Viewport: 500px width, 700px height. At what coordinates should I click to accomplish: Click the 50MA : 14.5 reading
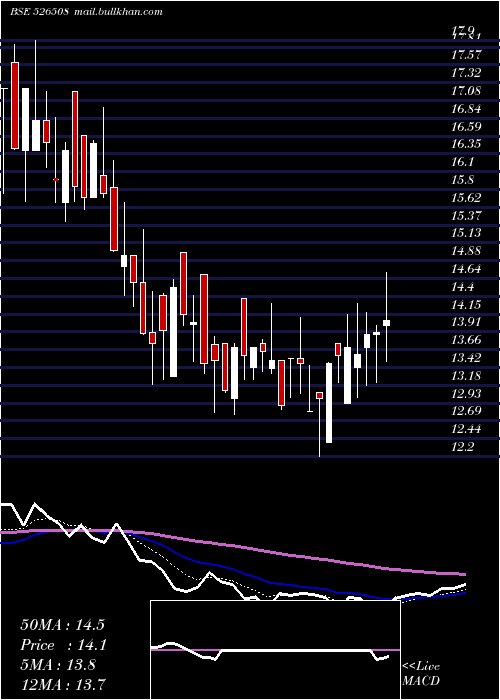coord(62,625)
